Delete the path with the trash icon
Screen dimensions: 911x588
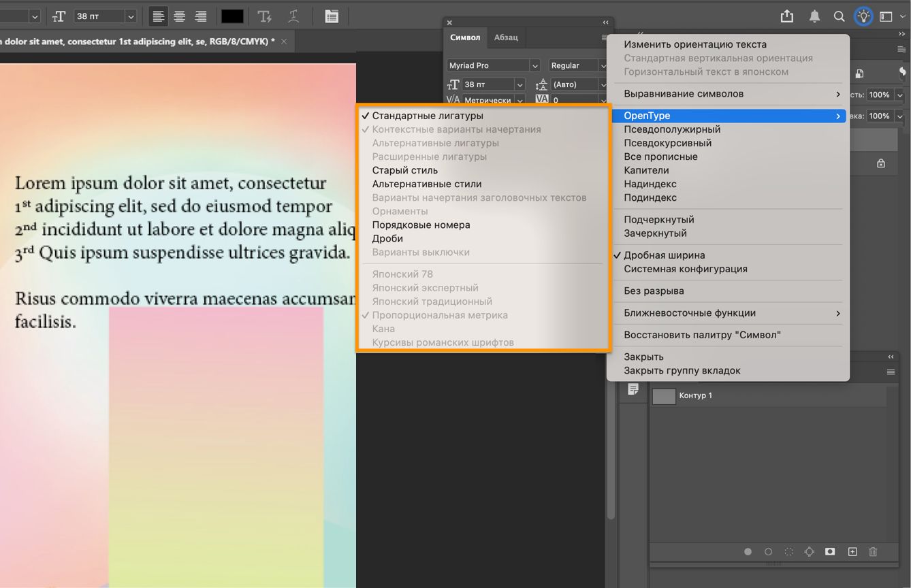(x=874, y=552)
